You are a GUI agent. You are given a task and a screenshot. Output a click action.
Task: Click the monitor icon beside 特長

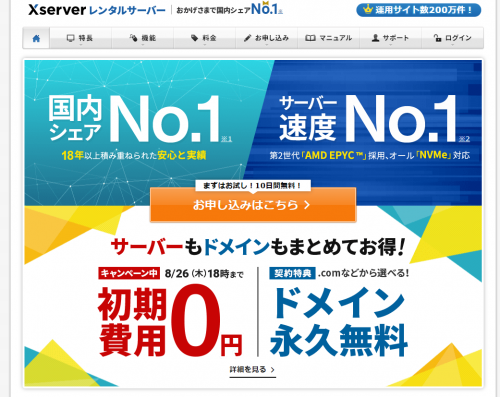pos(70,38)
